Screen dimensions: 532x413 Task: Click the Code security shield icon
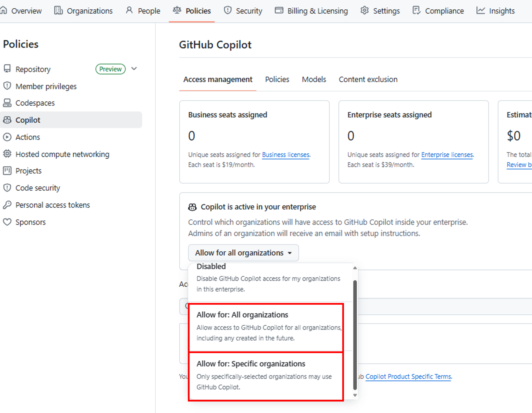point(7,188)
